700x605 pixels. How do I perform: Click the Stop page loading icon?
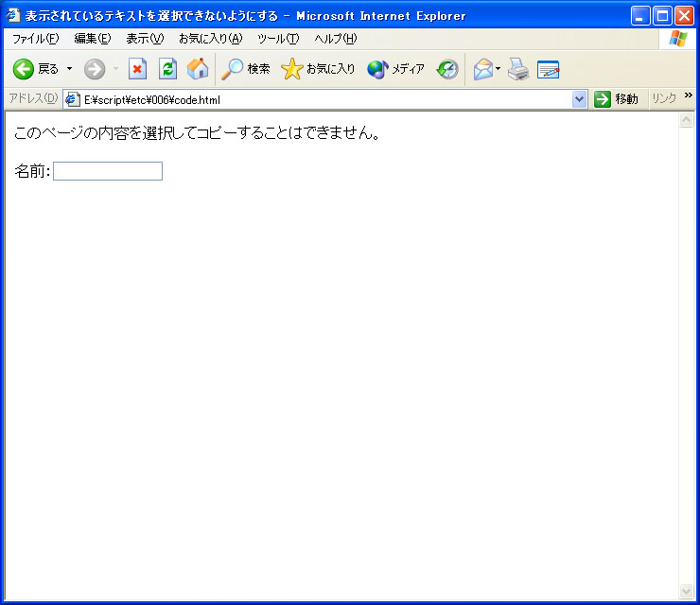tap(137, 69)
